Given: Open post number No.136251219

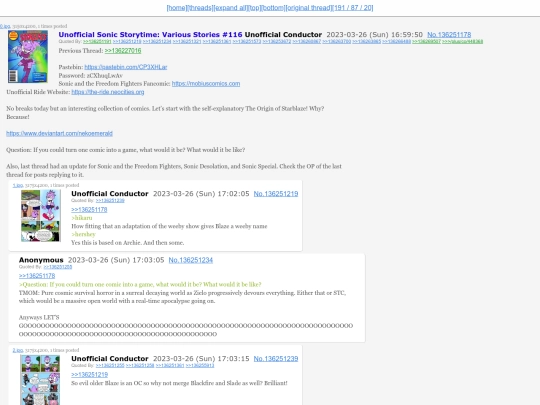Looking at the screenshot, I should (x=276, y=194).
